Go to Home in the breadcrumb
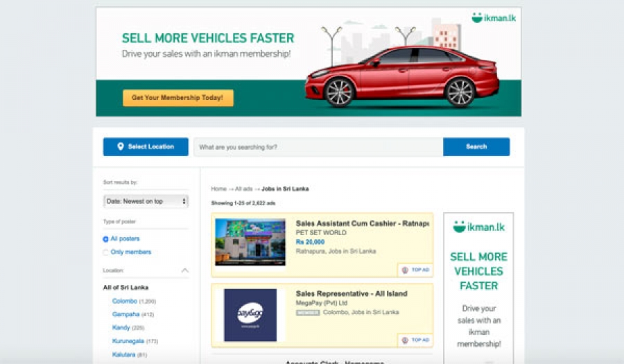This screenshot has height=364, width=624. pyautogui.click(x=218, y=189)
